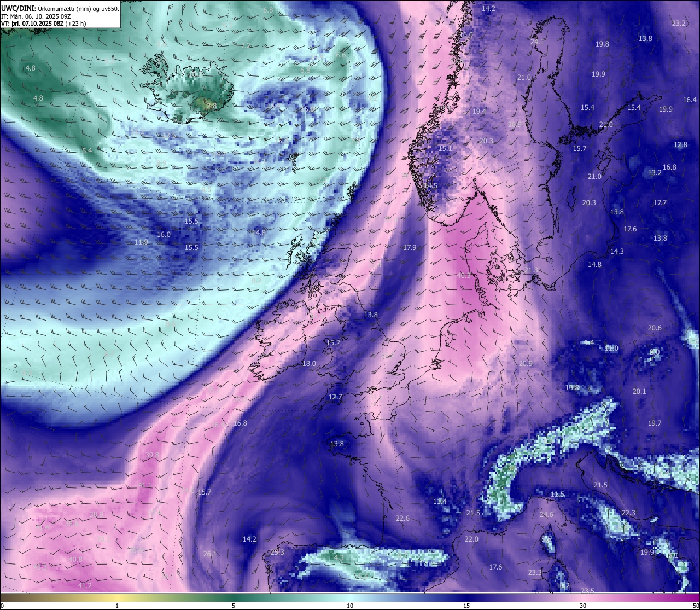The width and height of the screenshot is (700, 610).
Task: Click the 11.5 value label
Action: pos(557,494)
